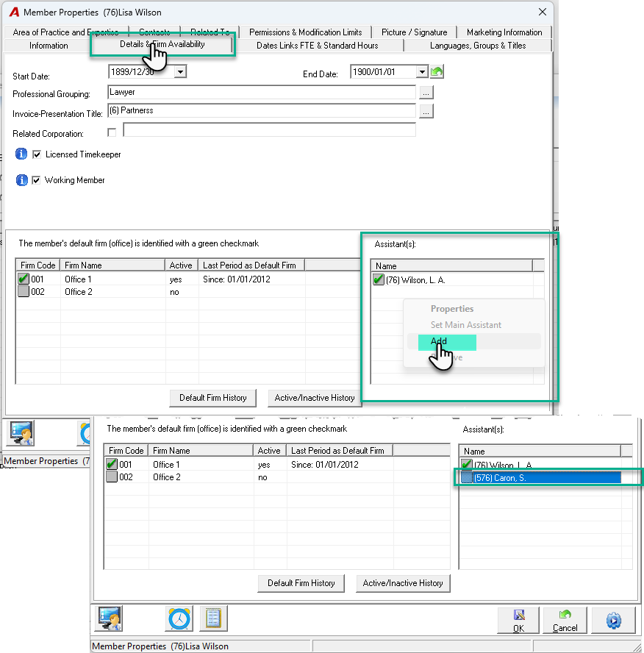
Task: Select the (576) Caron, S. assistant row
Action: (x=541, y=478)
